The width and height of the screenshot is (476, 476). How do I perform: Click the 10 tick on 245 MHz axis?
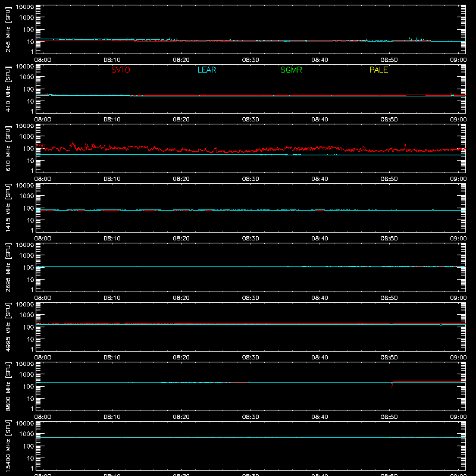pyautogui.click(x=30, y=42)
